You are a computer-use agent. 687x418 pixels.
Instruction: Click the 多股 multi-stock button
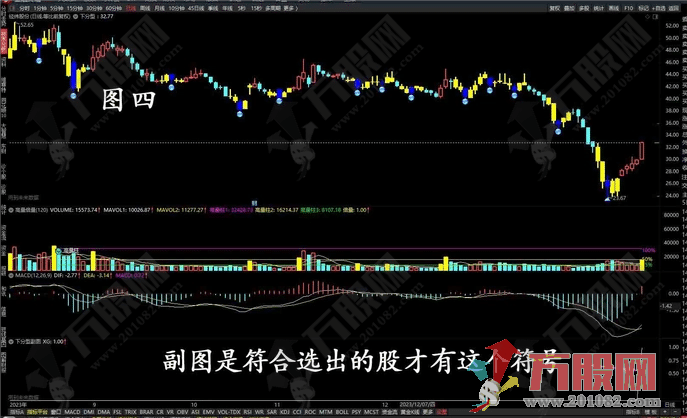584,8
